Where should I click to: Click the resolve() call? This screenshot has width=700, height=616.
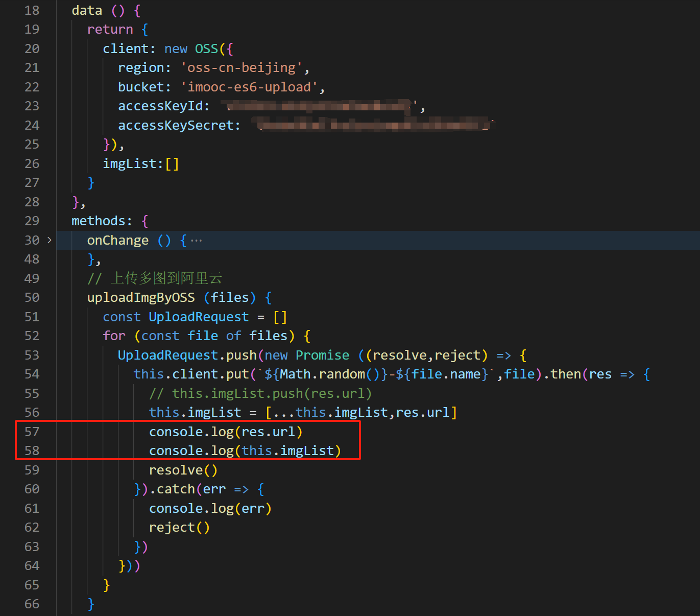(183, 470)
